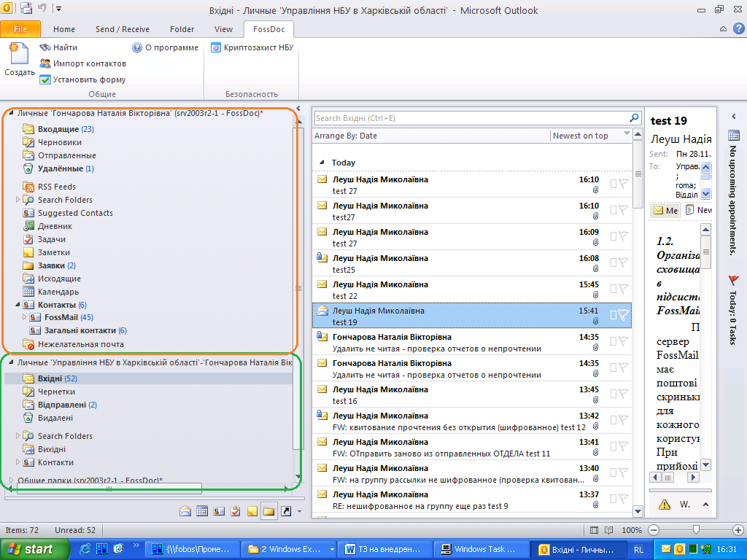Expand the FossMail (45) node
The image size is (747, 560).
(25, 316)
